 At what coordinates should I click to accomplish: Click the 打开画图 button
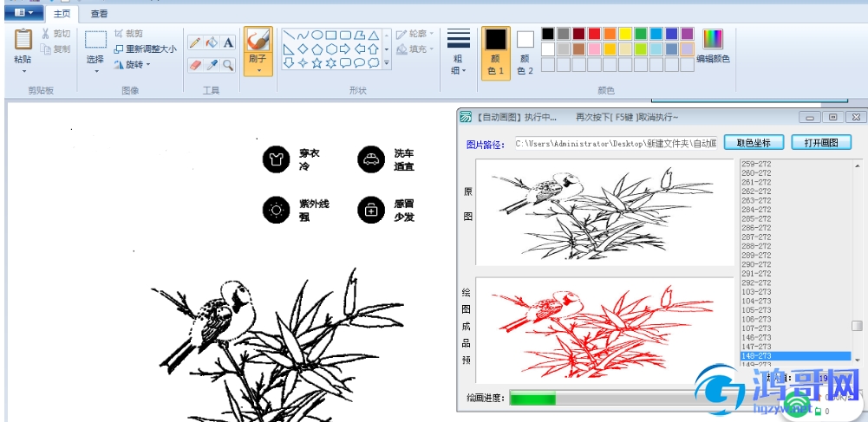point(821,143)
